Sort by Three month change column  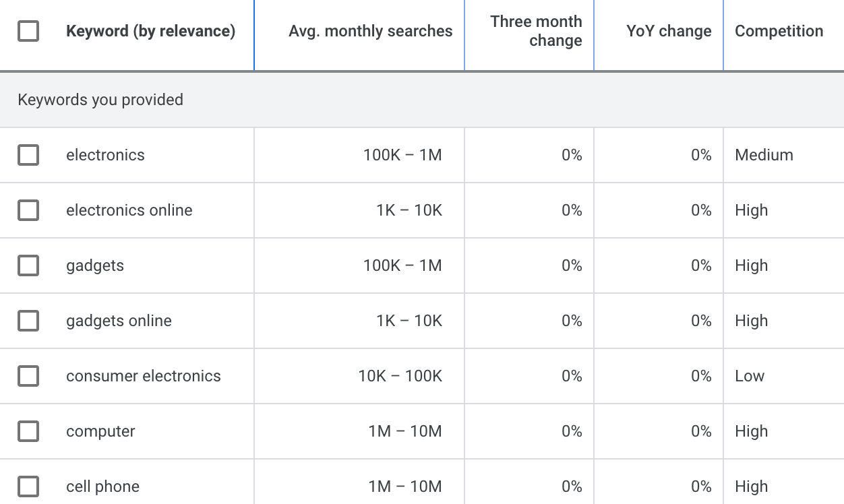tap(535, 30)
